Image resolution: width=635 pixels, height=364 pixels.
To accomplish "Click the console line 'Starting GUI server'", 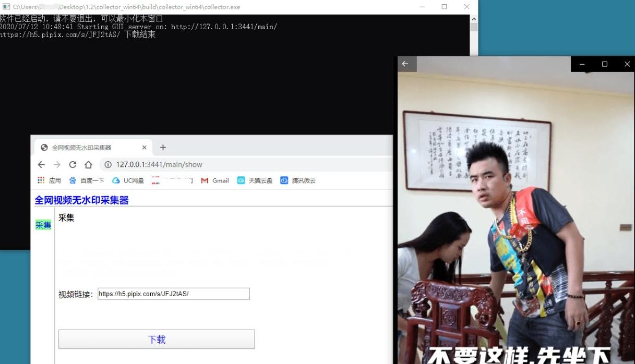I will tap(138, 27).
